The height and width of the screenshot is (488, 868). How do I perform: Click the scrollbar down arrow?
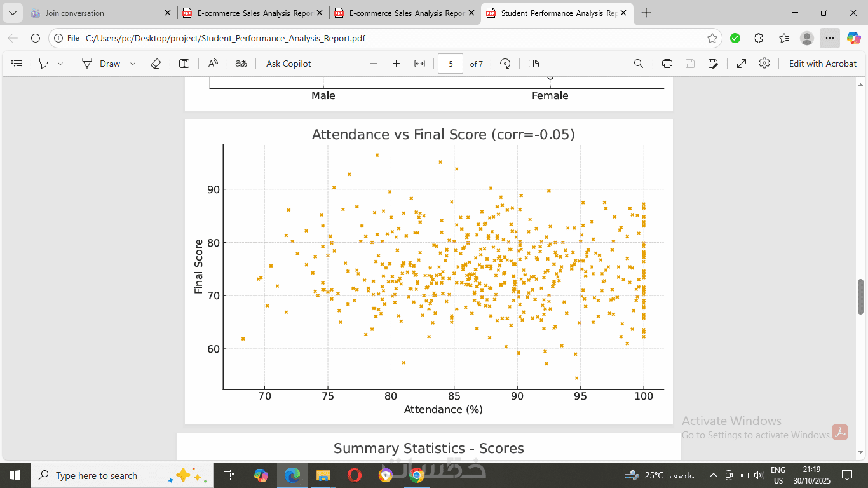(861, 452)
